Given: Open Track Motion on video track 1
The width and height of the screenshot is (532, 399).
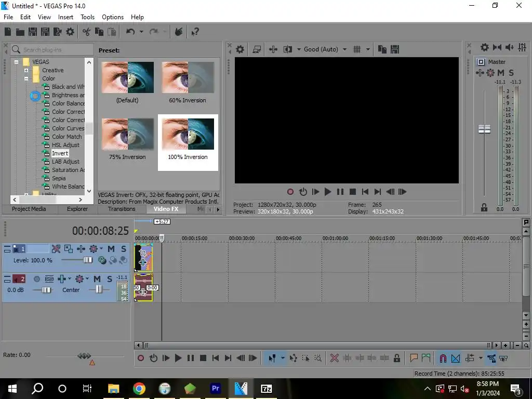Looking at the screenshot, I should [x=69, y=249].
